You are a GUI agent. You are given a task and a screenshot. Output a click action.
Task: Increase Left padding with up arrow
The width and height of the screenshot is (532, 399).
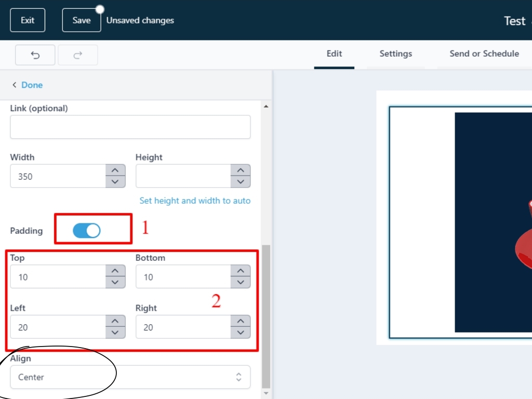coord(115,321)
